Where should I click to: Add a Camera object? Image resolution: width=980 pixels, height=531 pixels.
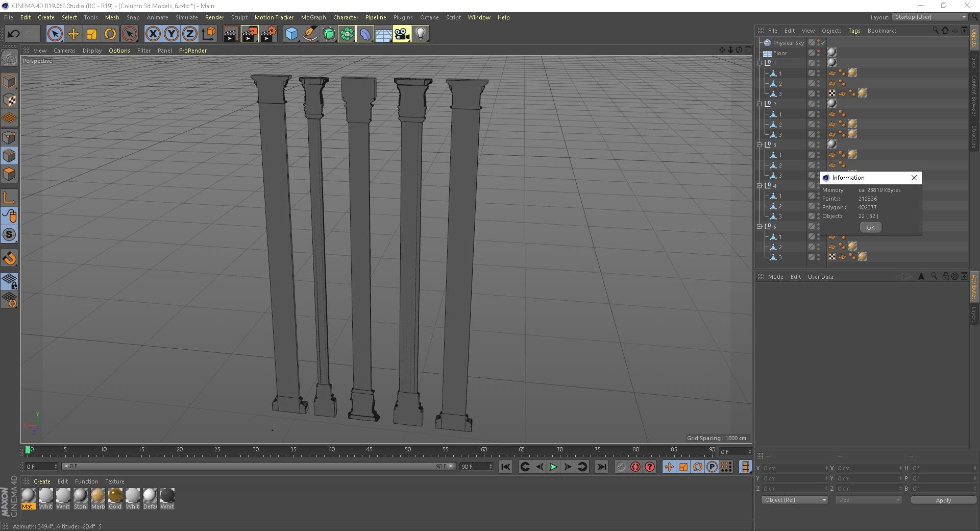[x=402, y=34]
